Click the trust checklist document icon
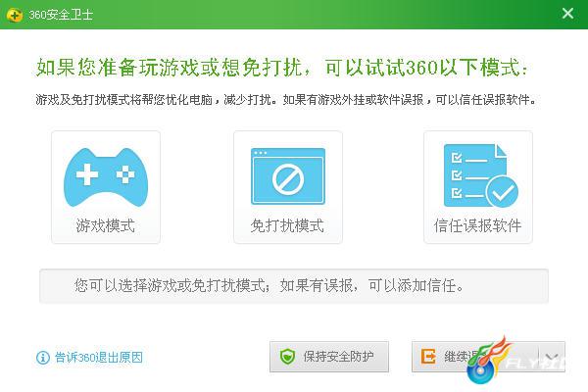 click(x=481, y=175)
